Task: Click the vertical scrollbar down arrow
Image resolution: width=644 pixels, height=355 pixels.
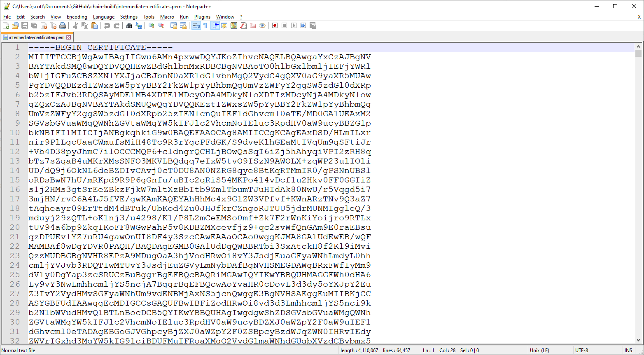Action: 638,340
